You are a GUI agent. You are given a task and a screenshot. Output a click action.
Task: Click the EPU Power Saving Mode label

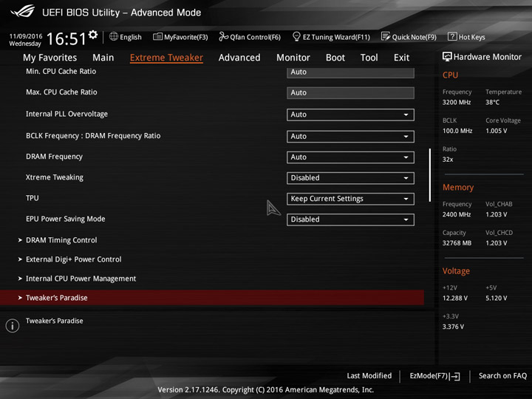(66, 219)
